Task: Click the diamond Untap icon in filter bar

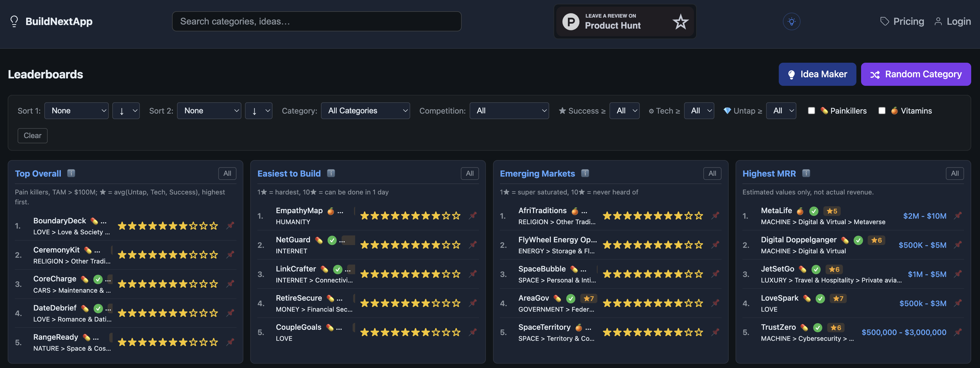Action: [x=728, y=111]
